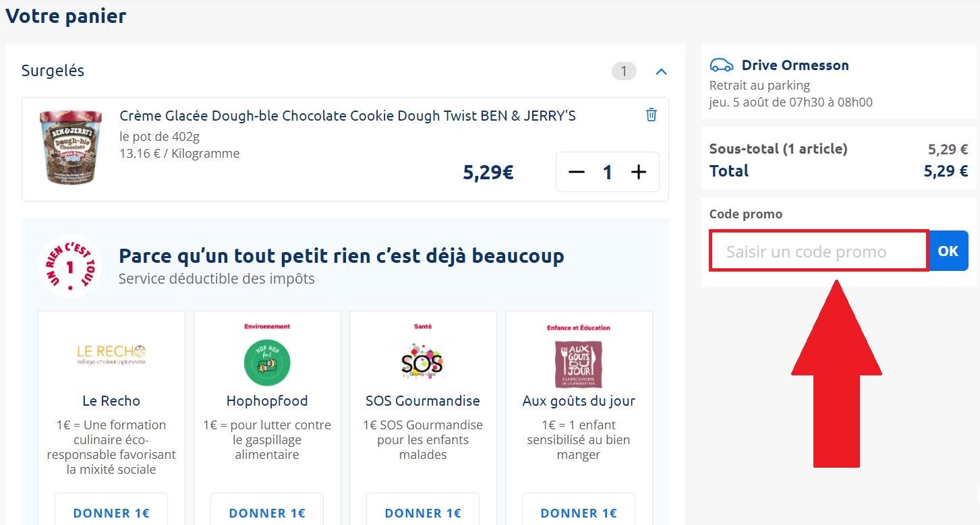Focus the 'Saisir un code promo' field
The image size is (980, 525).
pyautogui.click(x=818, y=251)
